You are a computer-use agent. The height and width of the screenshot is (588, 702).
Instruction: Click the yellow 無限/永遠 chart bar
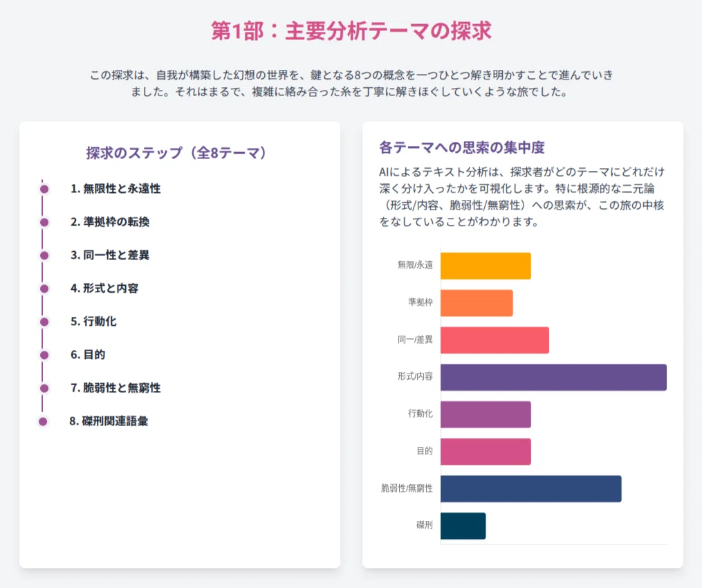click(x=486, y=266)
